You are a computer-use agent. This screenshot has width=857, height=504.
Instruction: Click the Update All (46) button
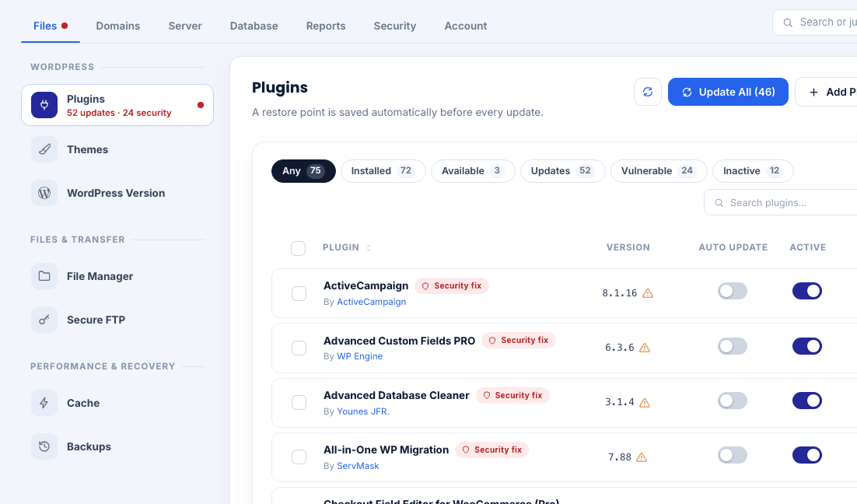coord(728,92)
